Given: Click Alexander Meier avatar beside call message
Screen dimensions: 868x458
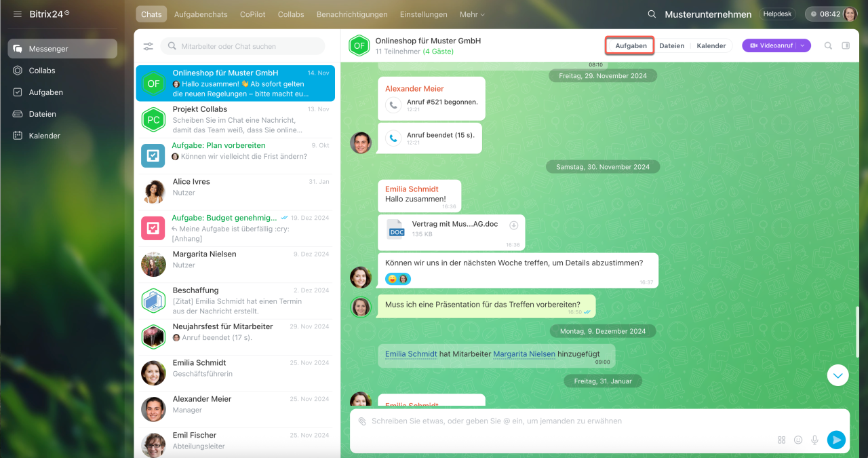Looking at the screenshot, I should 361,142.
